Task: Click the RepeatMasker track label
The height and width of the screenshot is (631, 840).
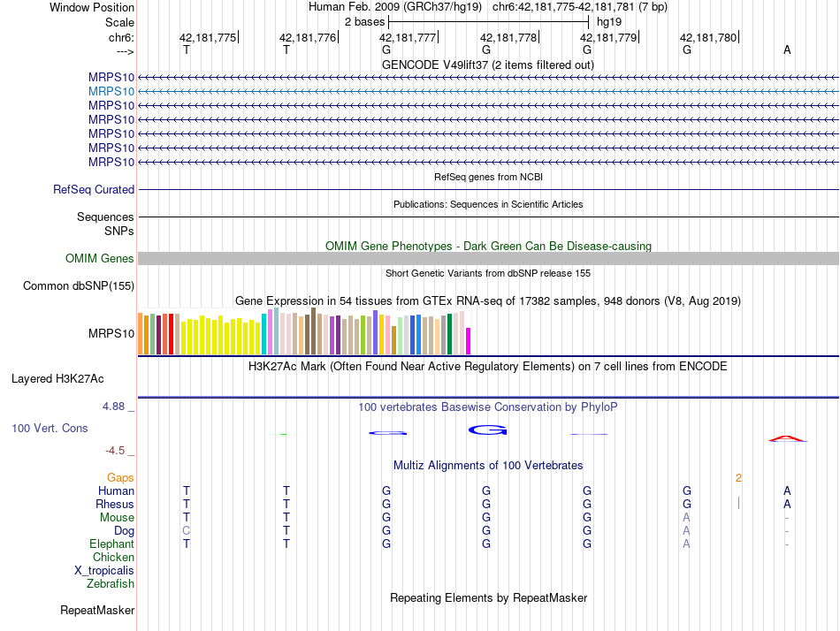Action: [97, 610]
